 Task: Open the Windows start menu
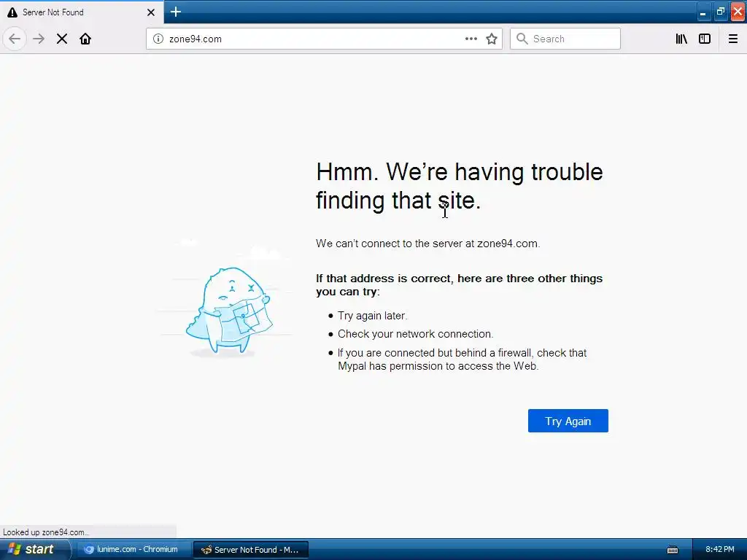(x=34, y=550)
